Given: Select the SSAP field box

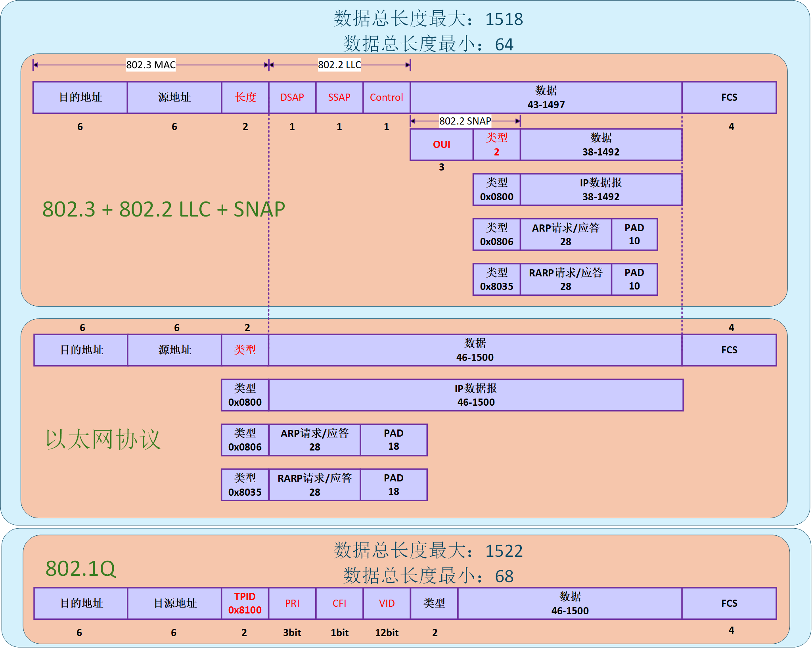Looking at the screenshot, I should (x=339, y=97).
